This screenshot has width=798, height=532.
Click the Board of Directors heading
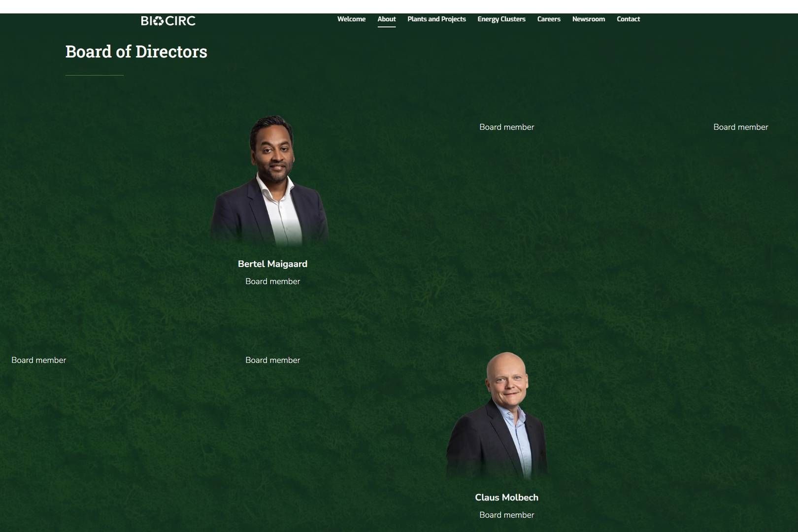[x=136, y=52]
